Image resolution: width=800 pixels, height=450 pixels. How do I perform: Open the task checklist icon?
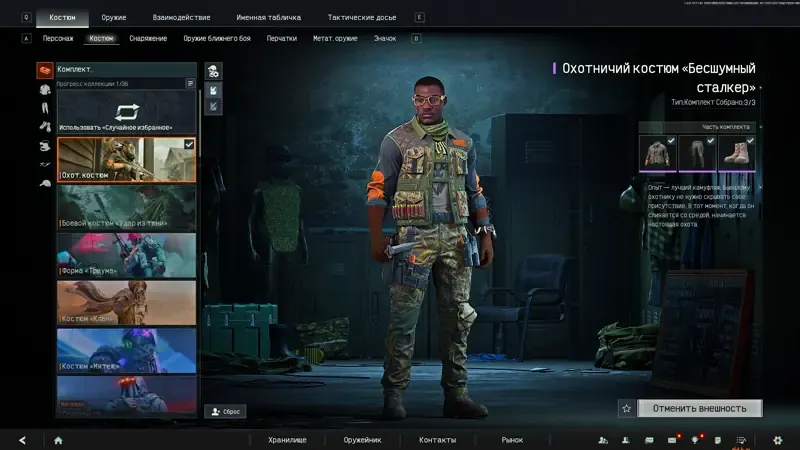[x=741, y=440]
